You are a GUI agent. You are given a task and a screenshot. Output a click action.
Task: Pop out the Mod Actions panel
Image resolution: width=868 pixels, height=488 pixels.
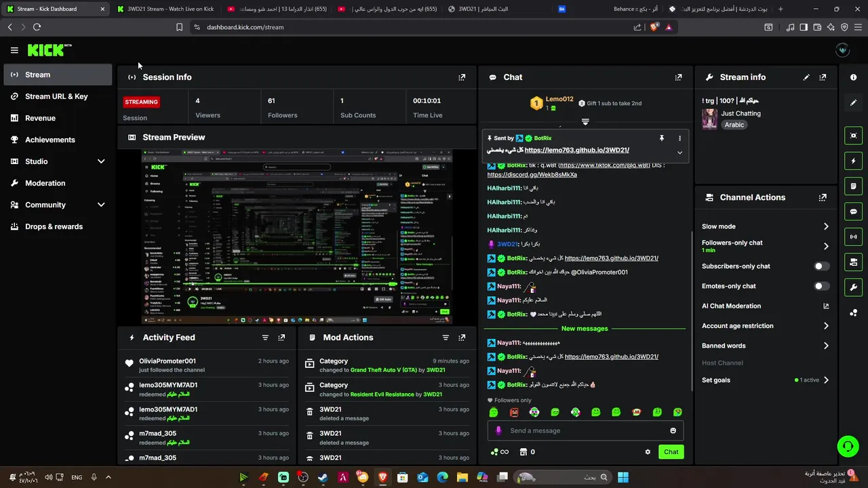point(462,338)
